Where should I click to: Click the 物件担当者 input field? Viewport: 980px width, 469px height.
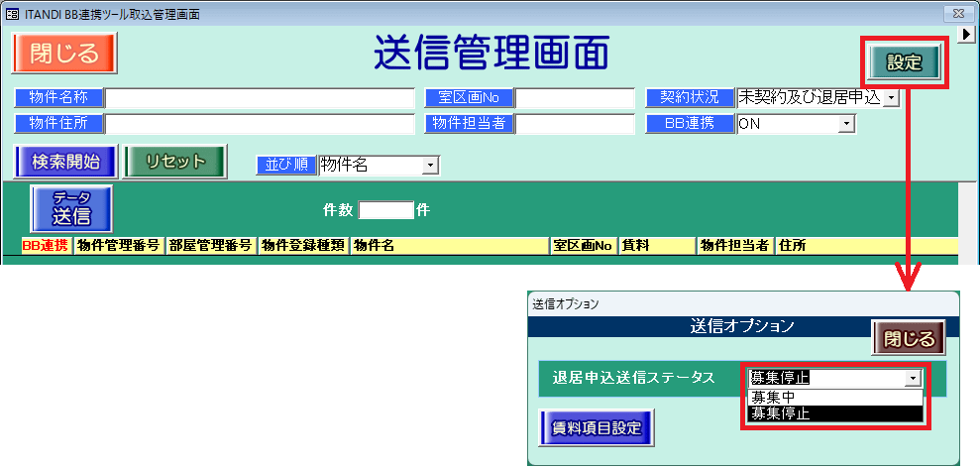click(575, 124)
